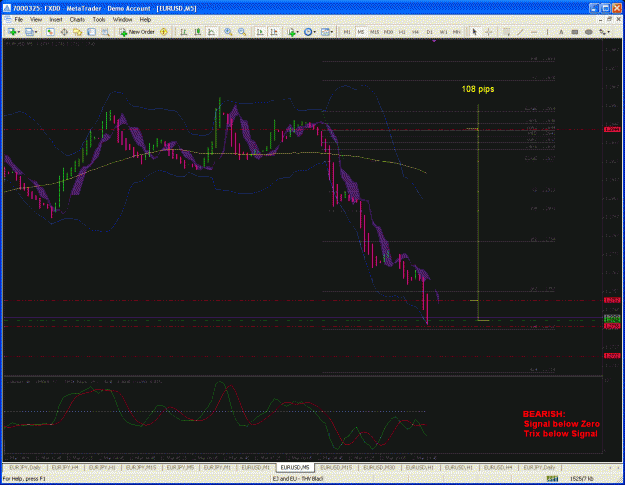This screenshot has width=625, height=485.
Task: Select the Crosshair tool
Action: click(x=489, y=32)
